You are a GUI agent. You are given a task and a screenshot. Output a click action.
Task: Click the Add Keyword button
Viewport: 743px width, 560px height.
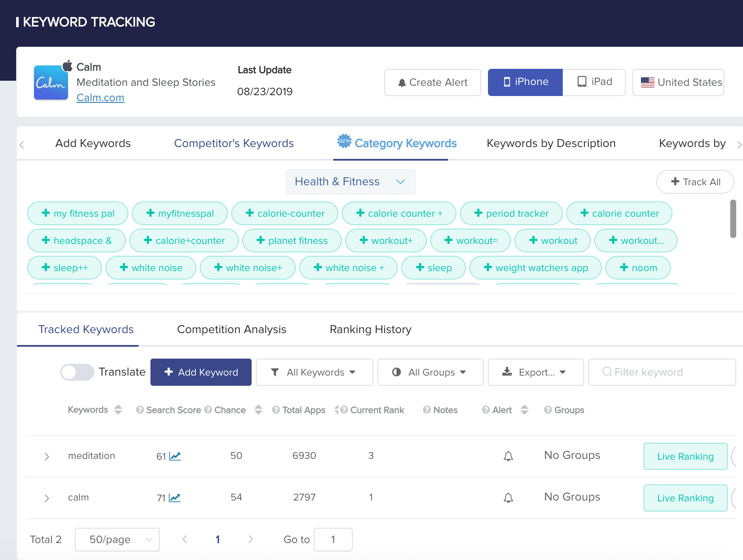click(x=201, y=372)
